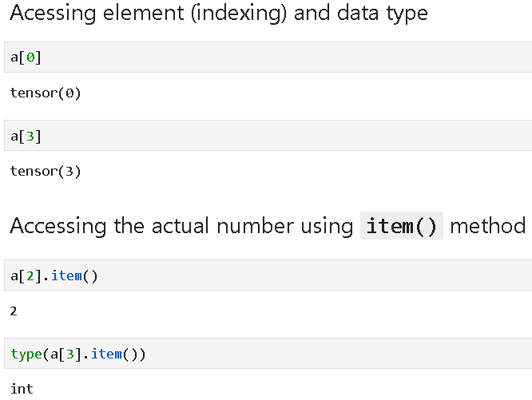The height and width of the screenshot is (400, 532).
Task: Click the green index 2 in a[2].item()
Action: [29, 276]
